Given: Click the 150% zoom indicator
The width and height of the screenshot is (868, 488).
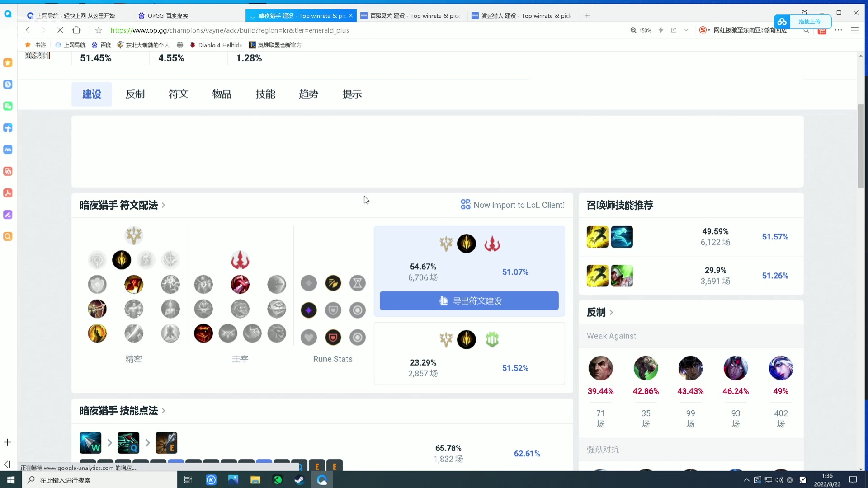Looking at the screenshot, I should pyautogui.click(x=641, y=30).
